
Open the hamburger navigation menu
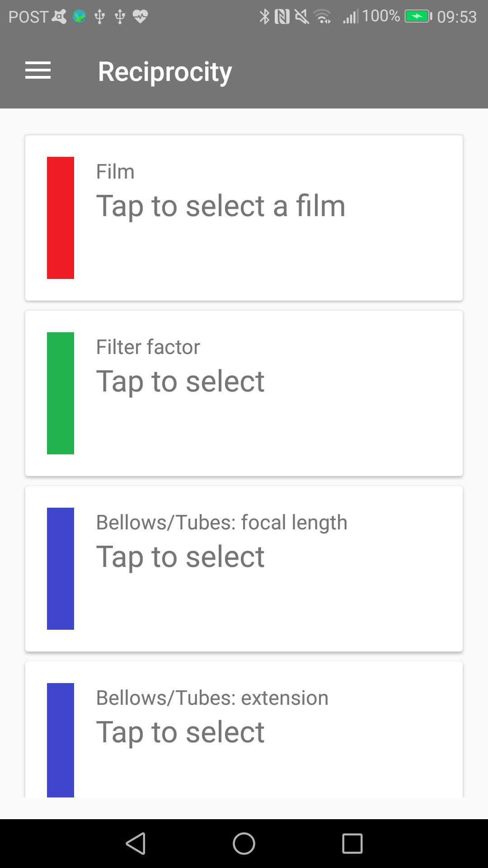point(38,71)
